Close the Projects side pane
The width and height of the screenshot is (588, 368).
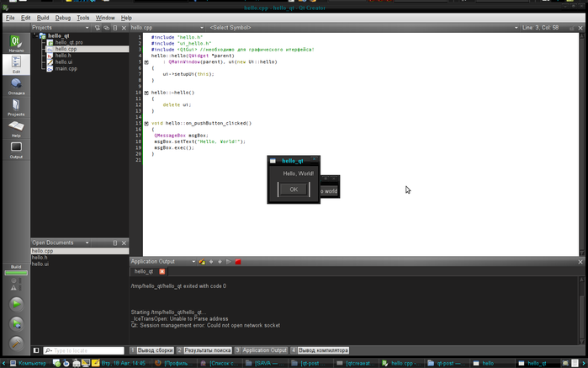(124, 28)
